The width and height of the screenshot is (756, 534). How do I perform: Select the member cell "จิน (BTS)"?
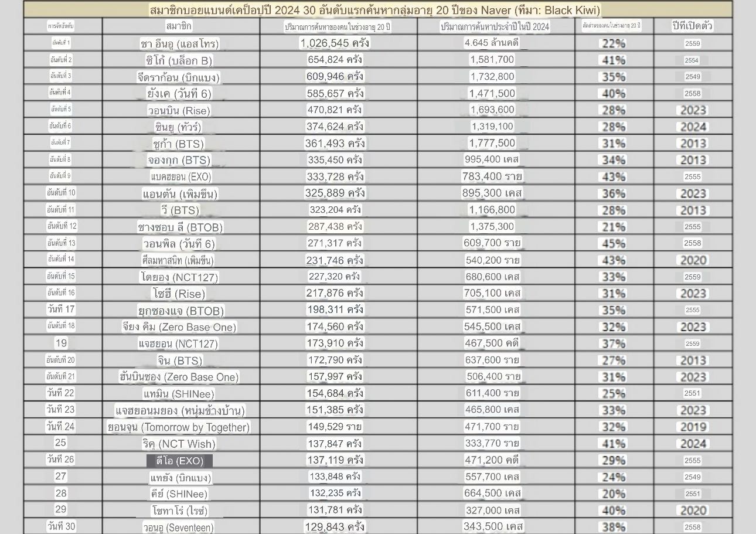point(179,360)
